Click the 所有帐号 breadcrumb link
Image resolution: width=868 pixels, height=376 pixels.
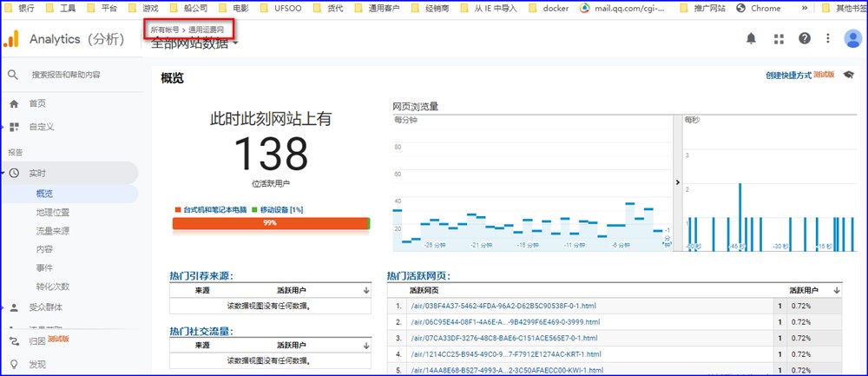point(165,30)
